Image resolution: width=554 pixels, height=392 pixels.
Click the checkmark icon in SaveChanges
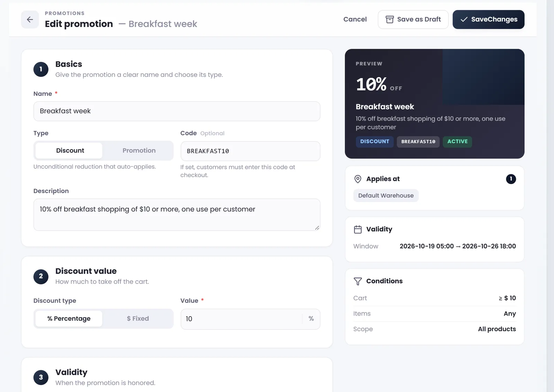[x=464, y=19]
